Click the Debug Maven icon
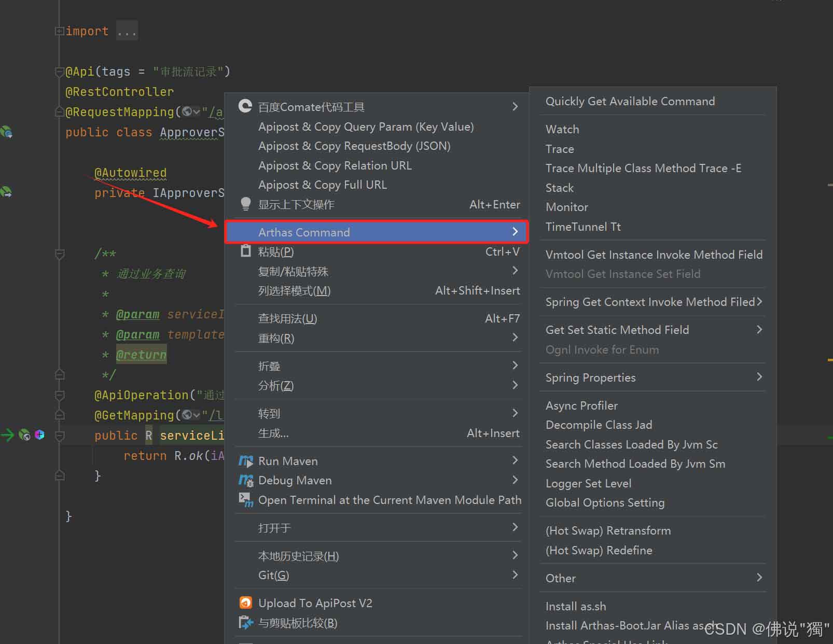The height and width of the screenshot is (644, 833). [x=246, y=480]
